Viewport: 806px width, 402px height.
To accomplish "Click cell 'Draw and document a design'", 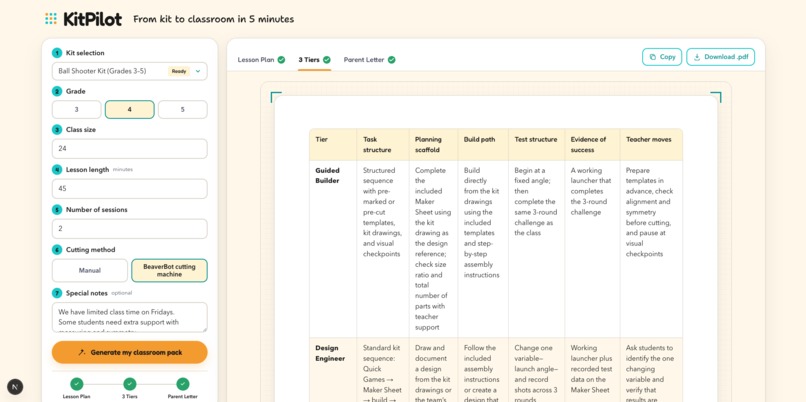I will tap(433, 370).
